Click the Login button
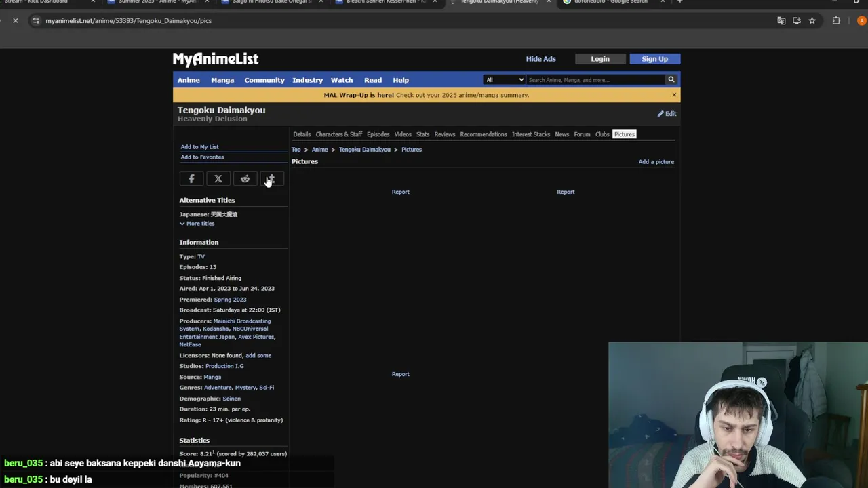868x488 pixels. click(600, 59)
